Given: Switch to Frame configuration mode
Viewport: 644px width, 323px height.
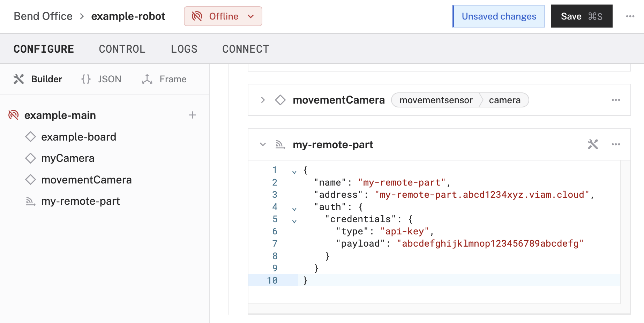Looking at the screenshot, I should (x=164, y=79).
